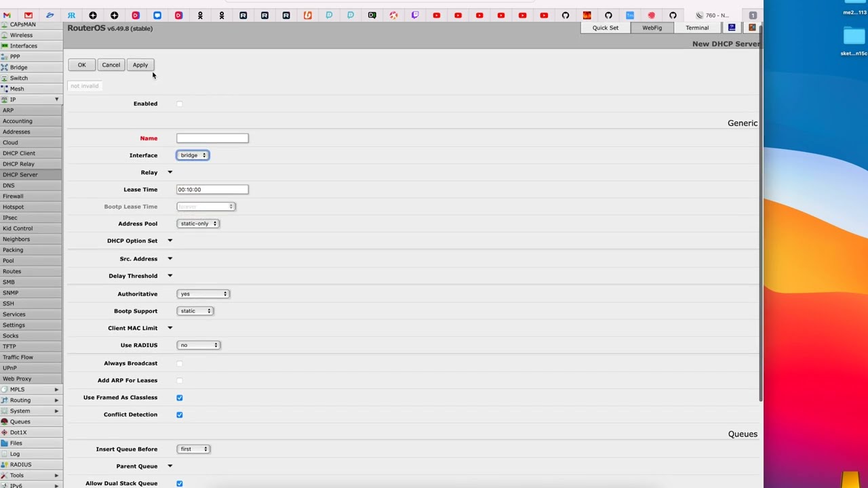Open the Dot1X menu icon
The height and width of the screenshot is (488, 868).
coord(5,432)
